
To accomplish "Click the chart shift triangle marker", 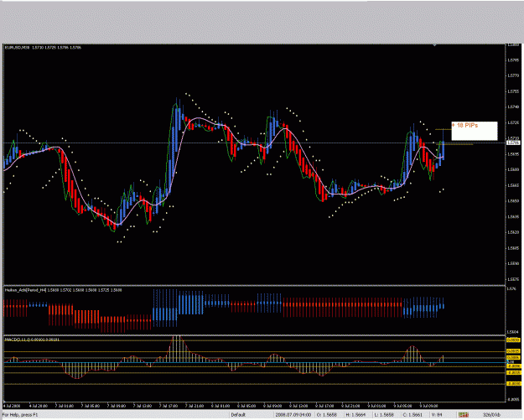I will pos(434,44).
